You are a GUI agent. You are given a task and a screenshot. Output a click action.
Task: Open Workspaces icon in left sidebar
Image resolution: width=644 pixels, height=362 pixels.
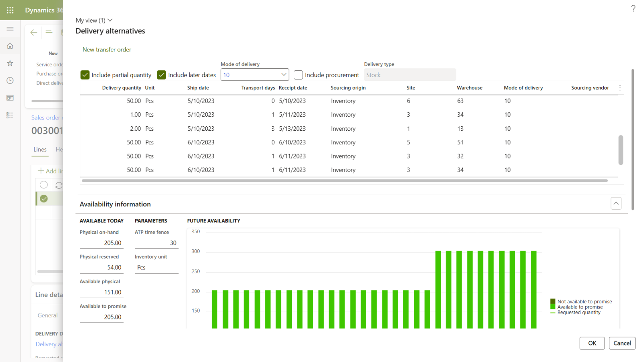pos(10,98)
